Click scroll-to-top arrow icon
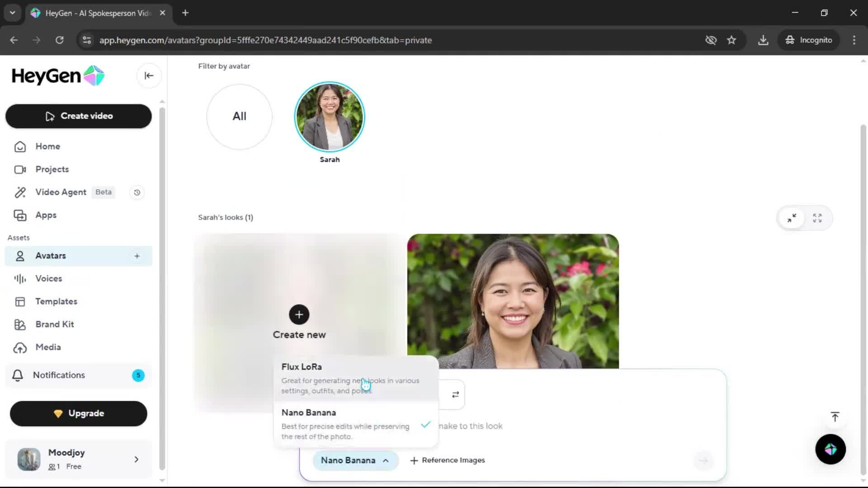The width and height of the screenshot is (868, 488). (x=835, y=417)
